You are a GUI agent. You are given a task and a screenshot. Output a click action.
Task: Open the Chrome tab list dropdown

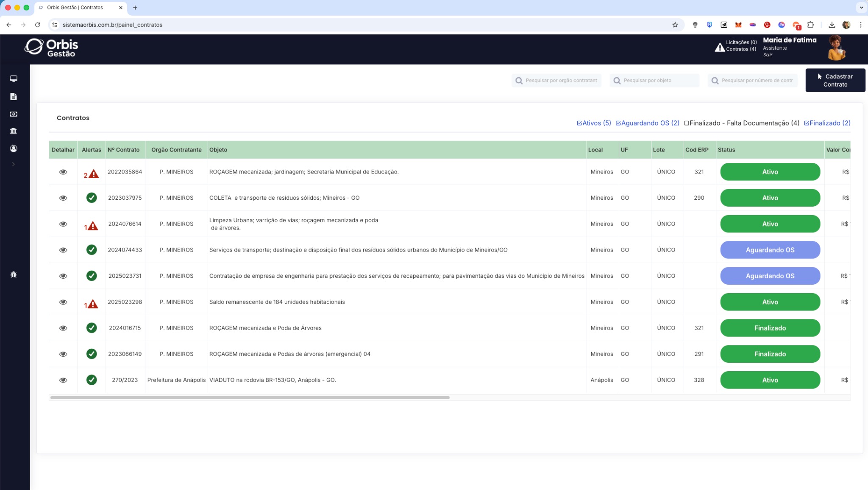click(x=861, y=8)
